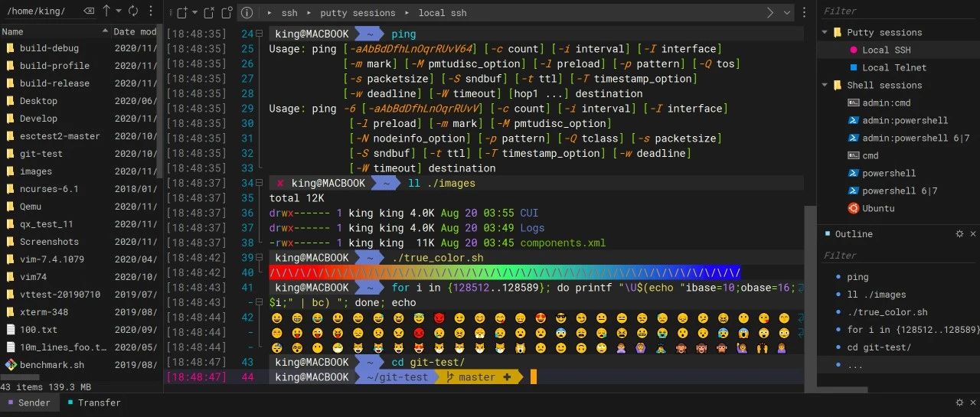Click the orange terminal cursor block
Screen dimensions: 980x417
pos(534,377)
